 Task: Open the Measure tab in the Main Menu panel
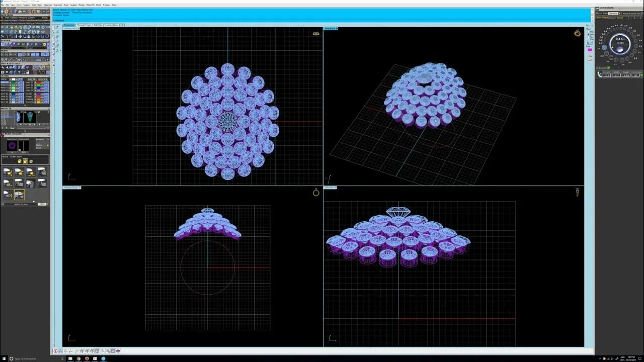tap(22, 18)
